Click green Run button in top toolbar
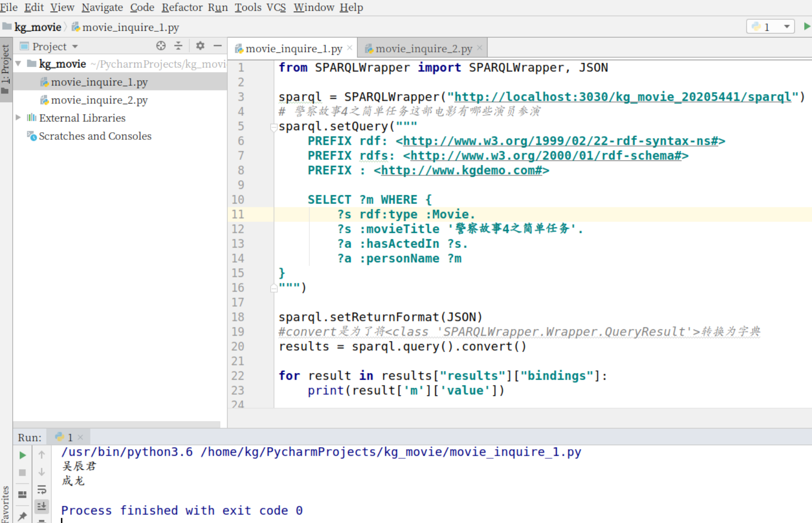Viewport: 812px width, 523px height. [807, 26]
